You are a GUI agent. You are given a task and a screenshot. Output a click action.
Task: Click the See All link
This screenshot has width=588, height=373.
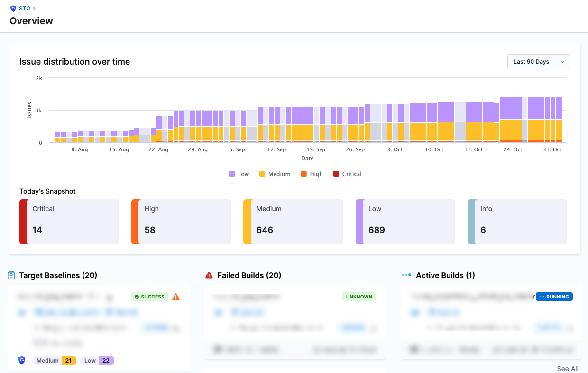(568, 369)
